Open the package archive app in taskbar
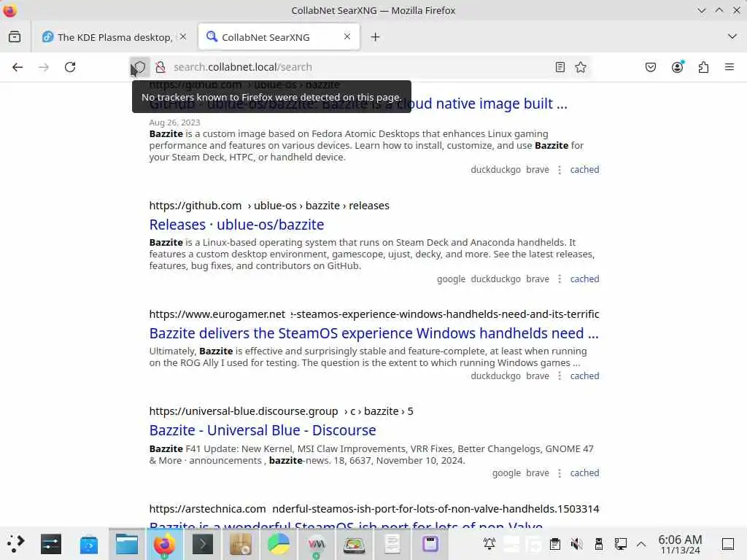Viewport: 747px width, 560px height. point(241,544)
